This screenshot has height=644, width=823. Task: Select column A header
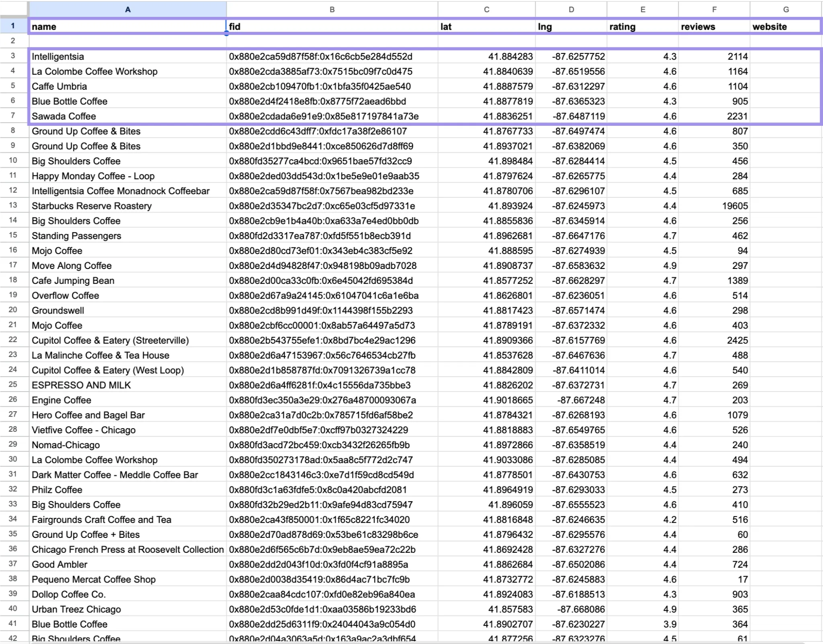tap(127, 9)
